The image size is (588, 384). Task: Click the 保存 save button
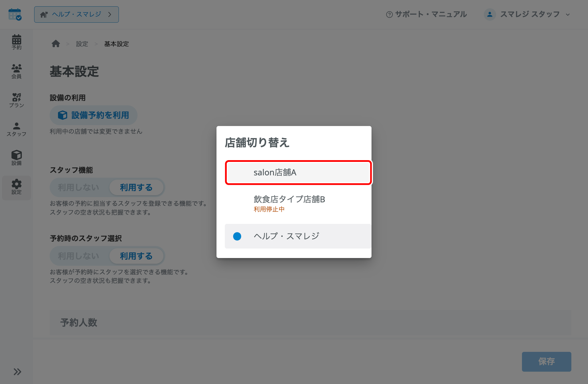(546, 362)
